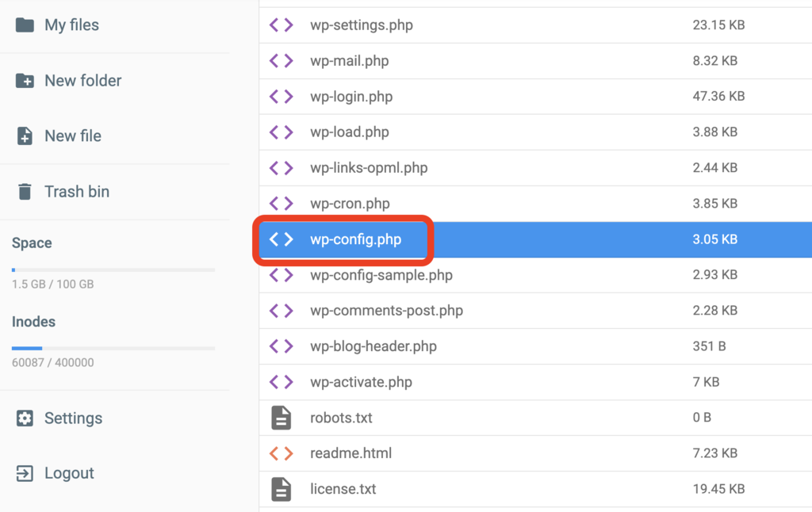Viewport: 812px width, 512px height.
Task: Click the New folder icon in the sidebar
Action: pyautogui.click(x=24, y=80)
